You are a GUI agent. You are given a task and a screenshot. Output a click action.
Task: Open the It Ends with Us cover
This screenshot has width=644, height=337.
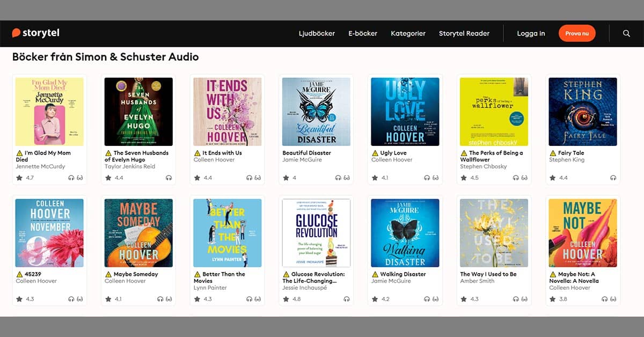228,112
